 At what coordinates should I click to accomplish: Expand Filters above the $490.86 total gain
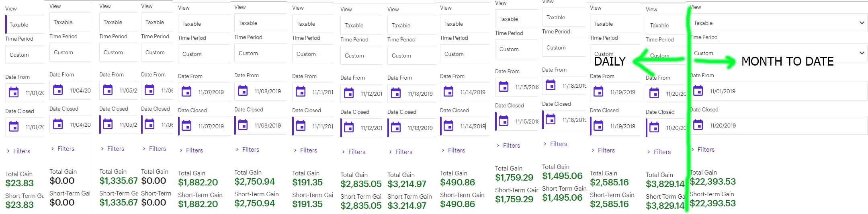point(453,150)
